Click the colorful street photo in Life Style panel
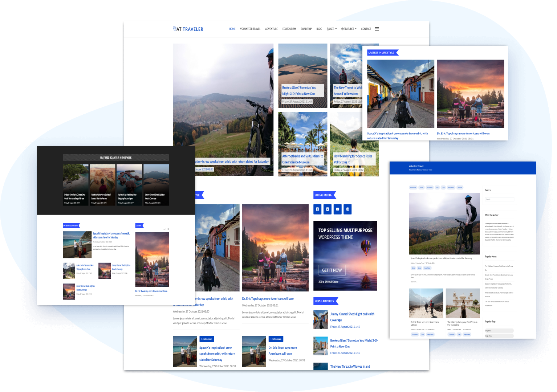This screenshot has width=557, height=392. [401, 94]
